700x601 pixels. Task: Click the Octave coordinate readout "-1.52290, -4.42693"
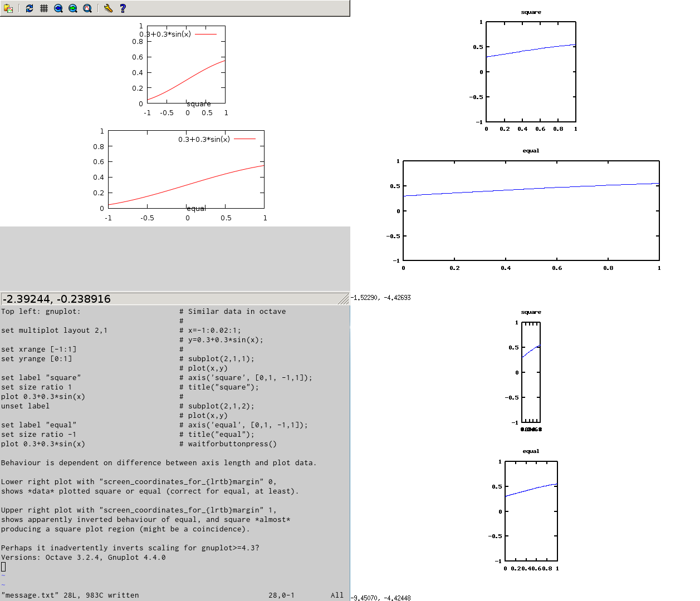[x=381, y=298]
